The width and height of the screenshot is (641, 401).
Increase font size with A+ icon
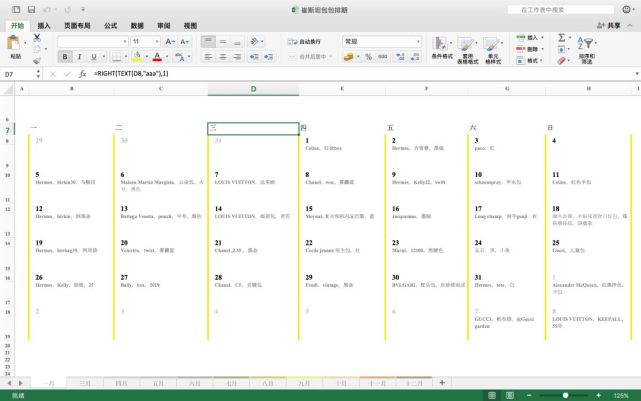(x=170, y=42)
